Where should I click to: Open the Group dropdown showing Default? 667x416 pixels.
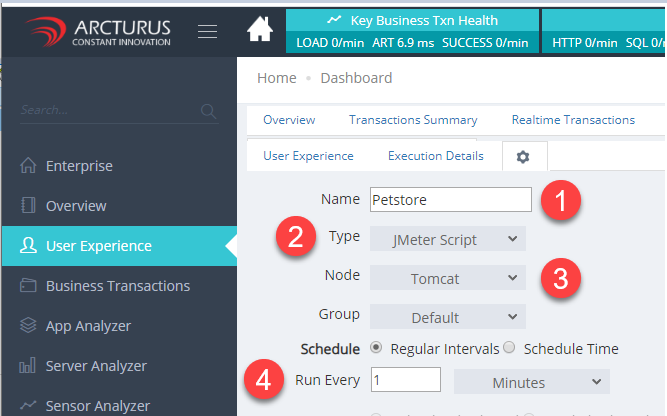[447, 317]
